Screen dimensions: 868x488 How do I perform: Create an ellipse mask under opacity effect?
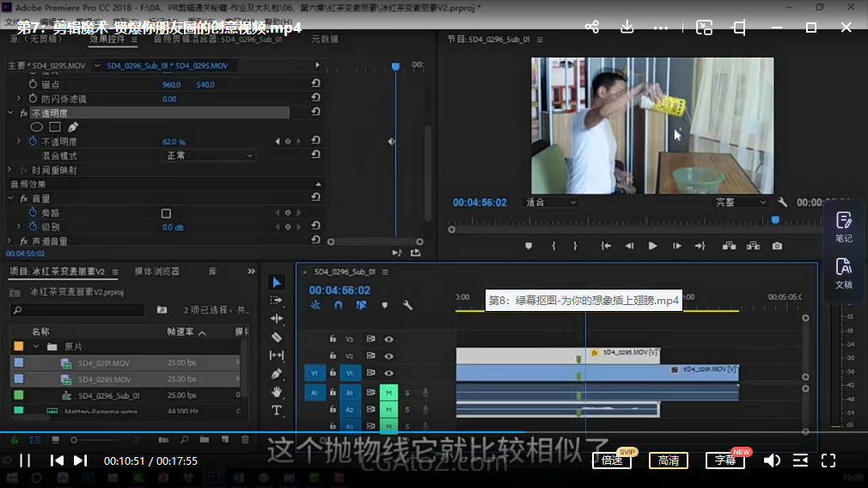click(37, 127)
